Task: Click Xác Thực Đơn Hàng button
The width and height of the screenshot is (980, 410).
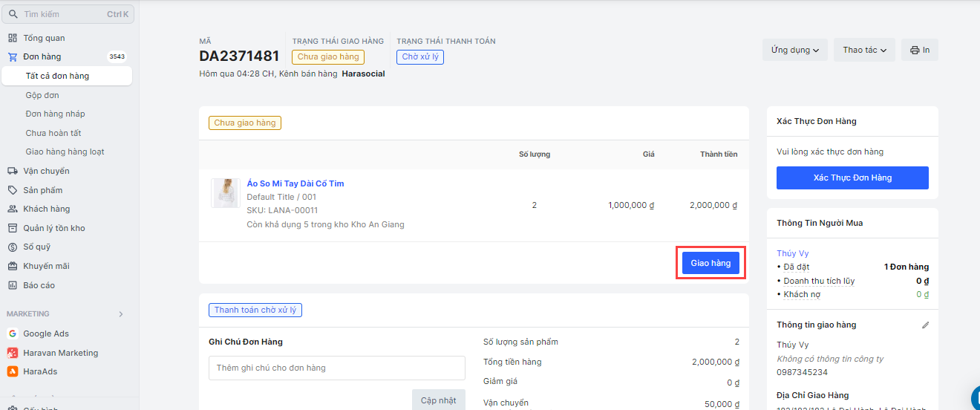Action: 852,178
